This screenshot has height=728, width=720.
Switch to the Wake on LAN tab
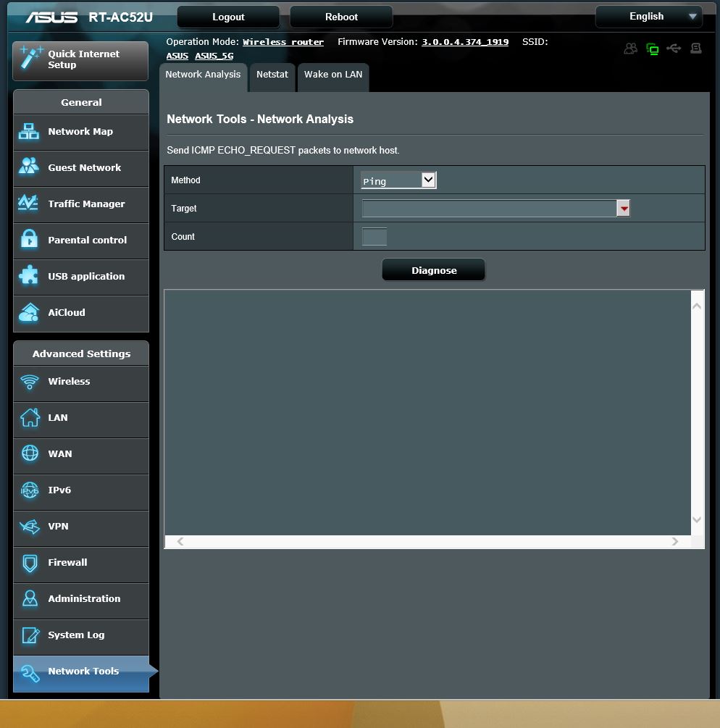point(333,77)
